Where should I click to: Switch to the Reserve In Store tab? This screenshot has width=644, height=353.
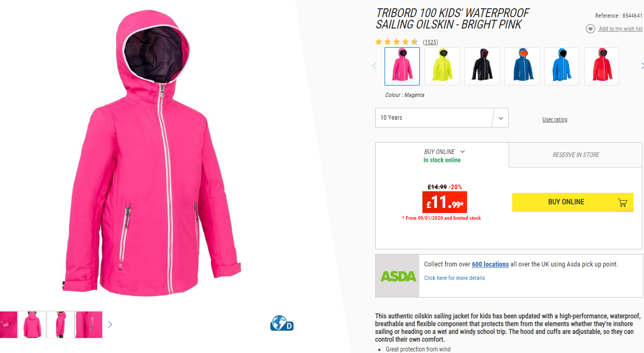point(576,155)
